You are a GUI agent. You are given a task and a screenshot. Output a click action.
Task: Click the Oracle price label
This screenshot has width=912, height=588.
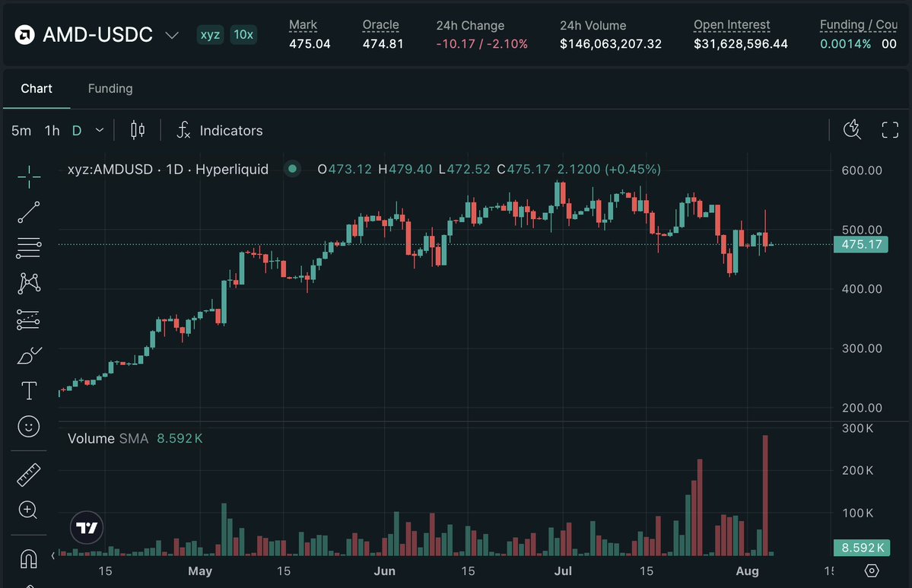click(380, 25)
